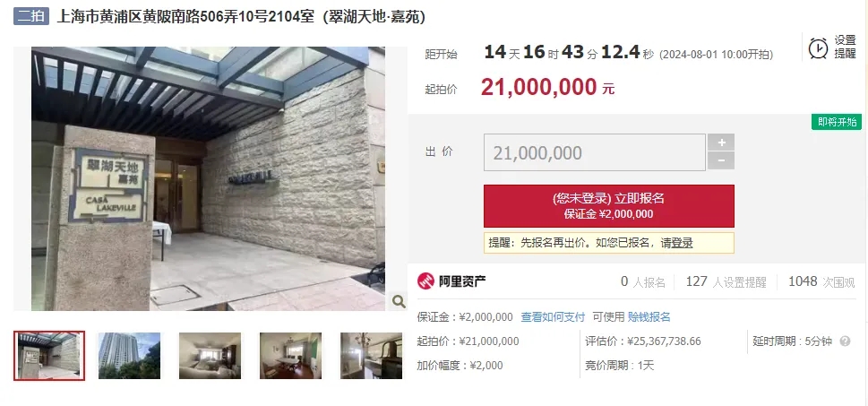Click the main property entrance photo
This screenshot has width=868, height=406.
208,178
